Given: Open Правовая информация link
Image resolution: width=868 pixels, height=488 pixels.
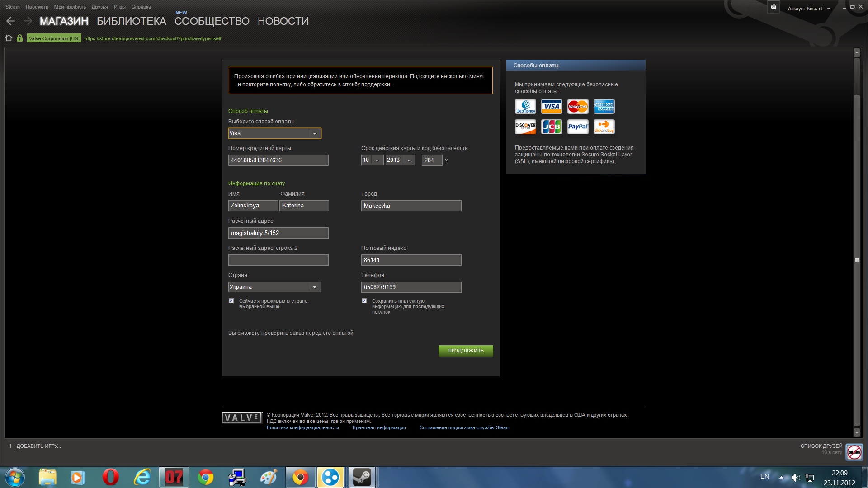Looking at the screenshot, I should pyautogui.click(x=379, y=427).
